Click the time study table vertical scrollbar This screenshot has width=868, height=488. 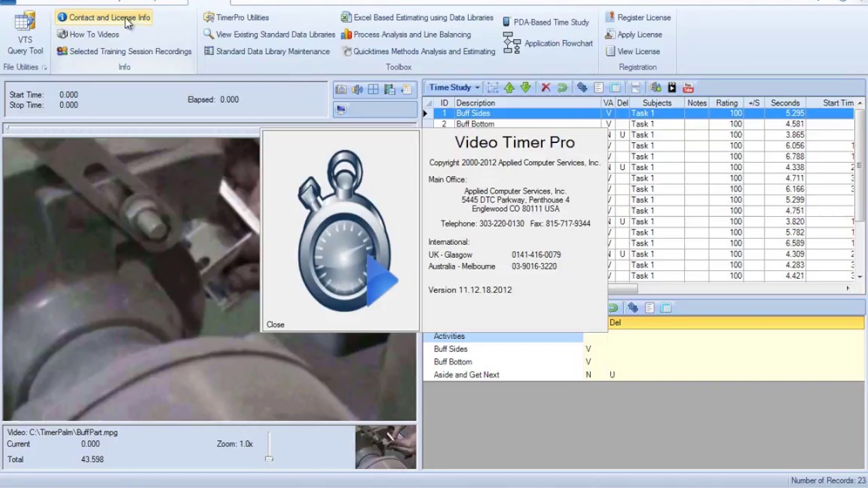tap(860, 165)
